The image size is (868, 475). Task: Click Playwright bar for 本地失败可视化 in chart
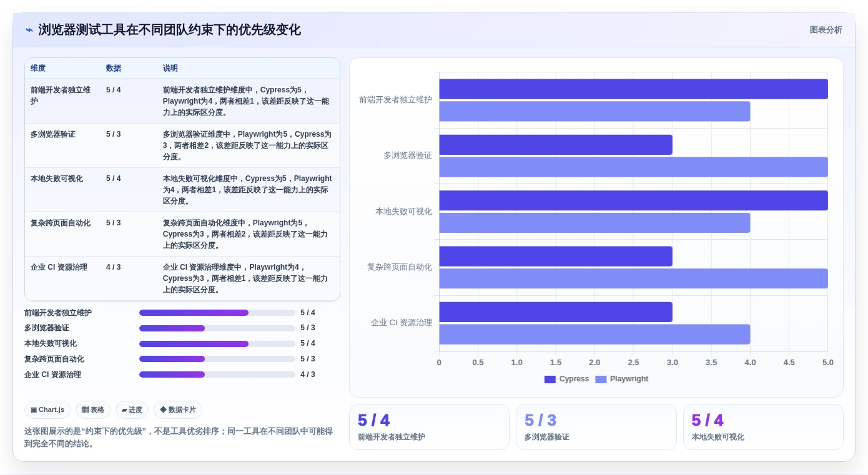[x=594, y=223]
